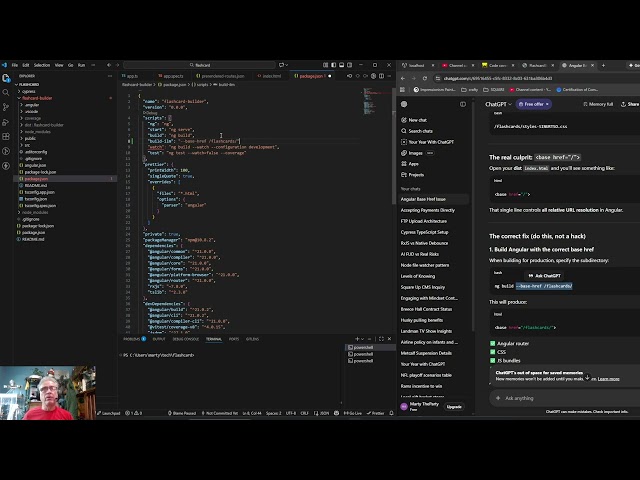The image size is (640, 480).
Task: Open the Run and Debug view icon
Action: tap(6, 122)
